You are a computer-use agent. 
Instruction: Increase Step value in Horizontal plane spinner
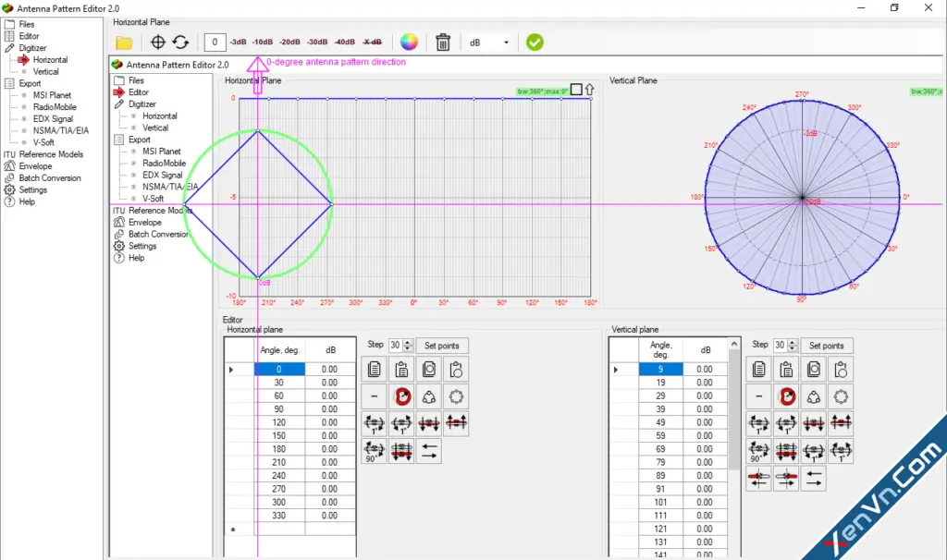(408, 342)
